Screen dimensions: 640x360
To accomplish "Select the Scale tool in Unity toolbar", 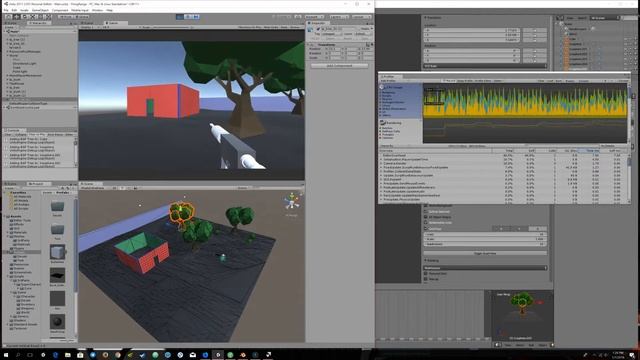I will (33, 17).
